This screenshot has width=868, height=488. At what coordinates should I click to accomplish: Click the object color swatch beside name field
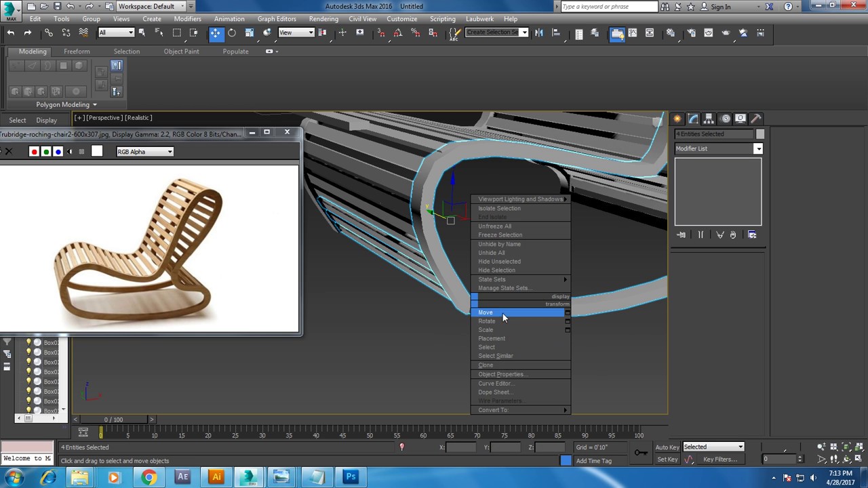coord(760,134)
